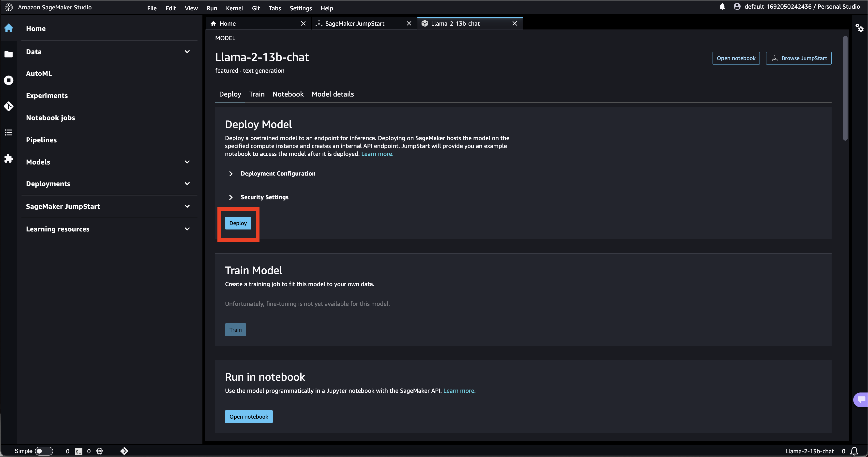Click Learn more link in Deploy Model
The height and width of the screenshot is (457, 868).
coord(377,154)
